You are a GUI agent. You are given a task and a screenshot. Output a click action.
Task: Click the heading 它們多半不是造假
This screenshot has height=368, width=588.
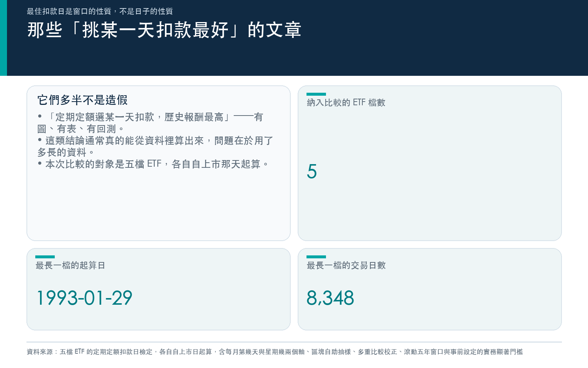(x=83, y=100)
